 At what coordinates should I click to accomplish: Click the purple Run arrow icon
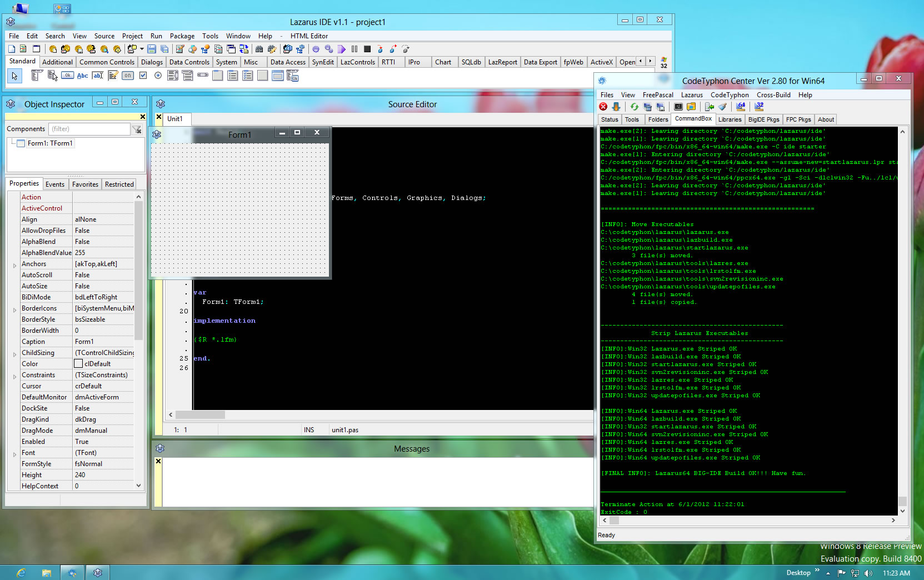(x=342, y=49)
